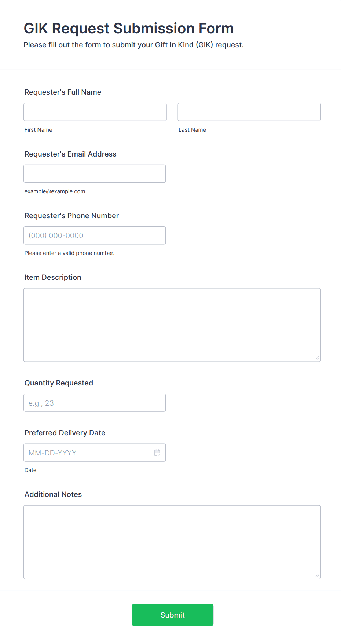
Task: Click the example@example.com hint text
Action: click(55, 191)
